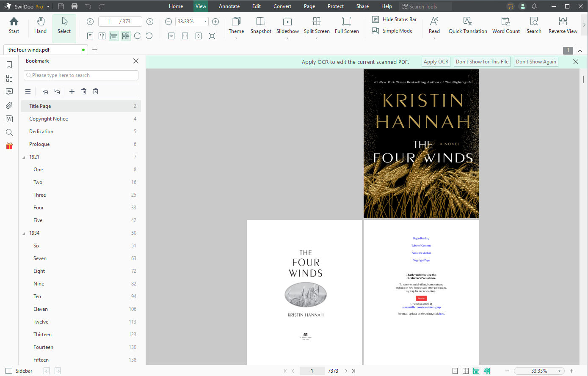This screenshot has height=376, width=588.
Task: Switch to the Edit tab
Action: pyautogui.click(x=257, y=6)
